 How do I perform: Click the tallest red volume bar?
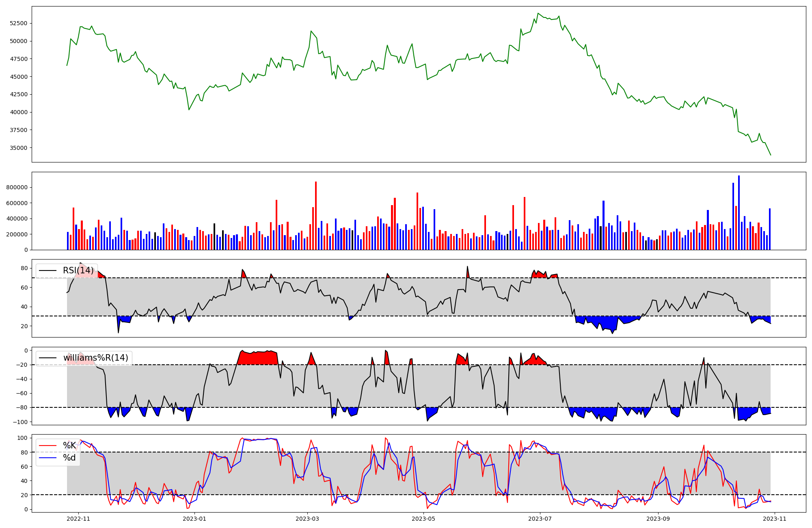(316, 216)
